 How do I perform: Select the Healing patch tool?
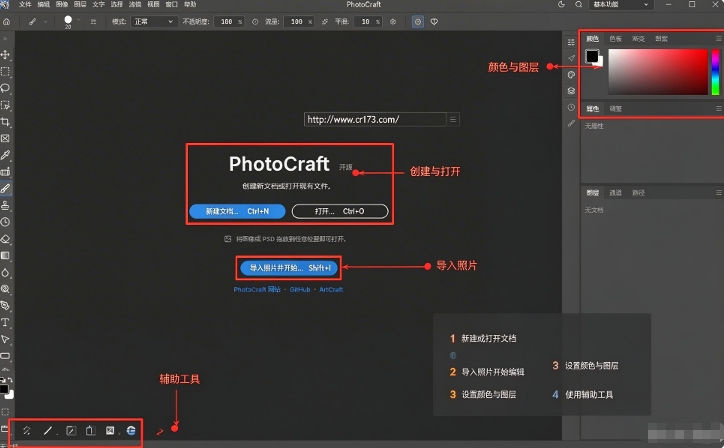[5, 172]
